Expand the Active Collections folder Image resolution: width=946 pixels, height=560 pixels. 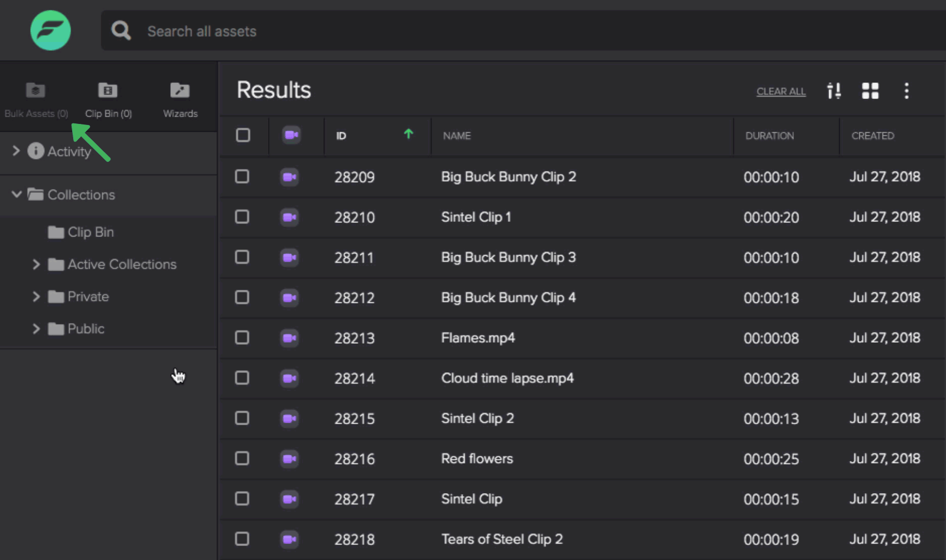pyautogui.click(x=36, y=264)
